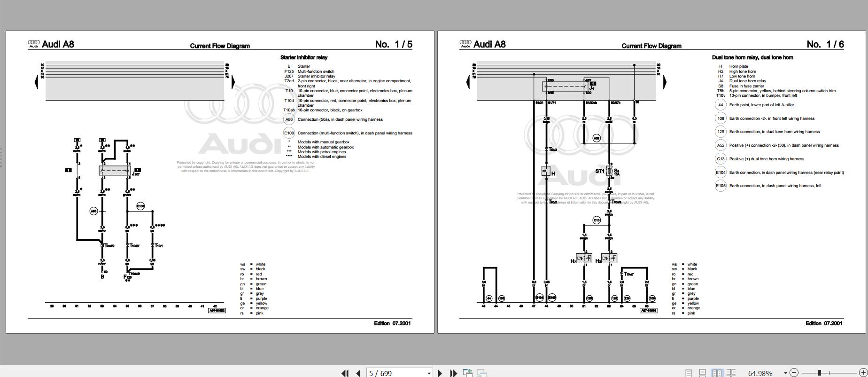Click the 'Starter inhibitor relay' heading
The height and width of the screenshot is (377, 868).
[304, 57]
